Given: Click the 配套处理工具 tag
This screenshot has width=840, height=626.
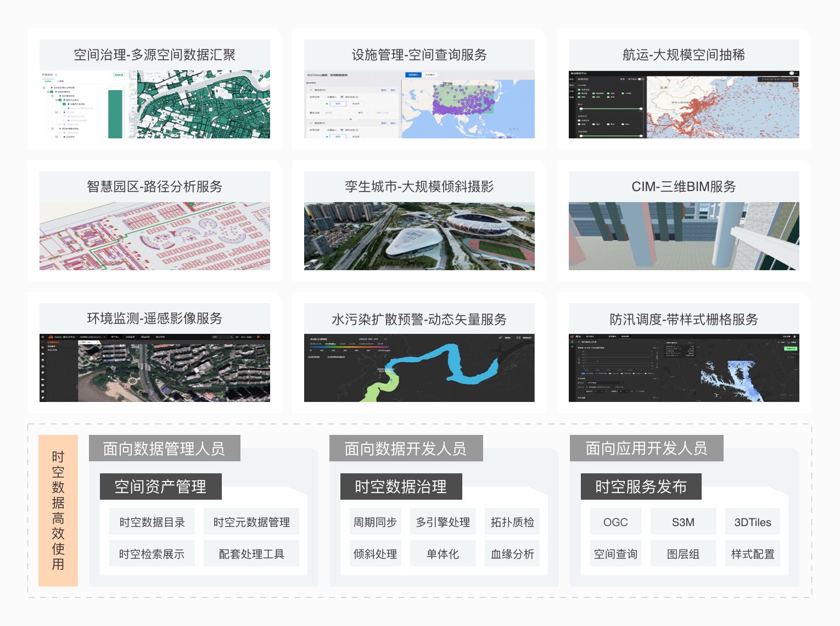Looking at the screenshot, I should [x=251, y=554].
